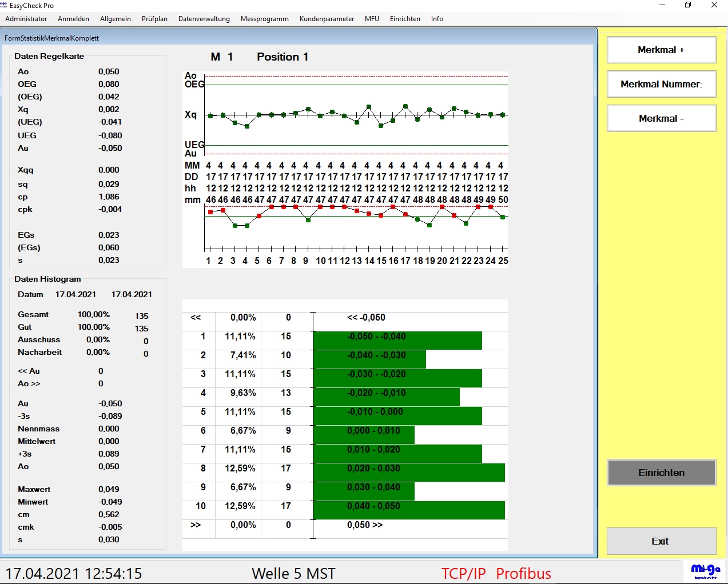This screenshot has height=584, width=728.
Task: Open the Kundenparameter menu
Action: pos(327,19)
